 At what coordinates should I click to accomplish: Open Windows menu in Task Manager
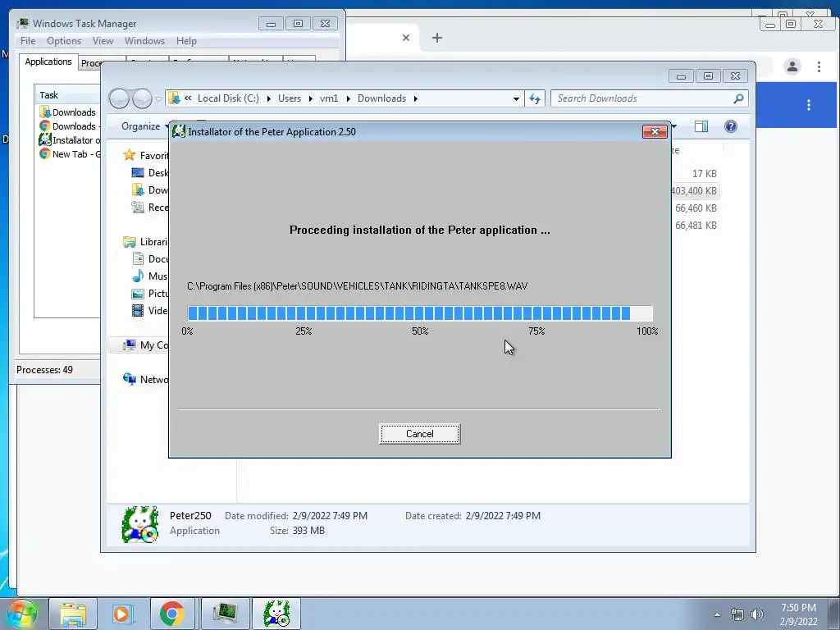pos(144,41)
